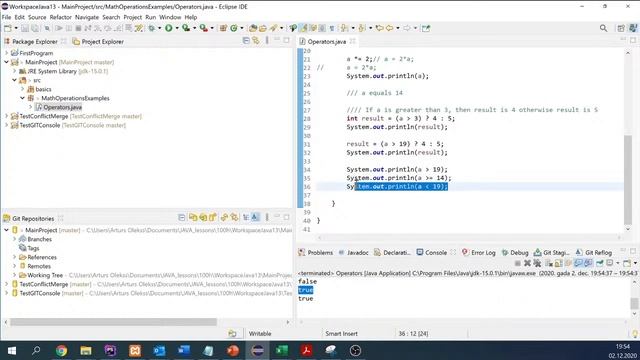This screenshot has width=640, height=360.
Task: Click Collapse All in Git Repositories view
Action: point(182,218)
